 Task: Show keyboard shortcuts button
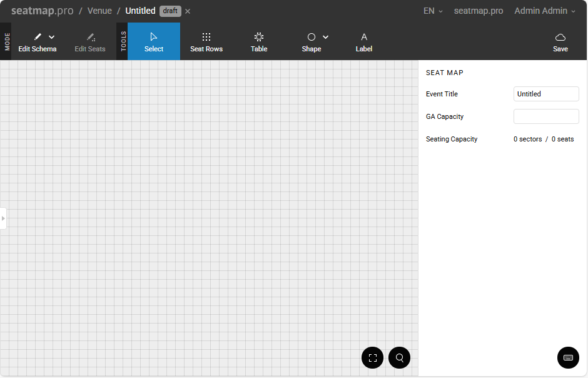pos(568,357)
